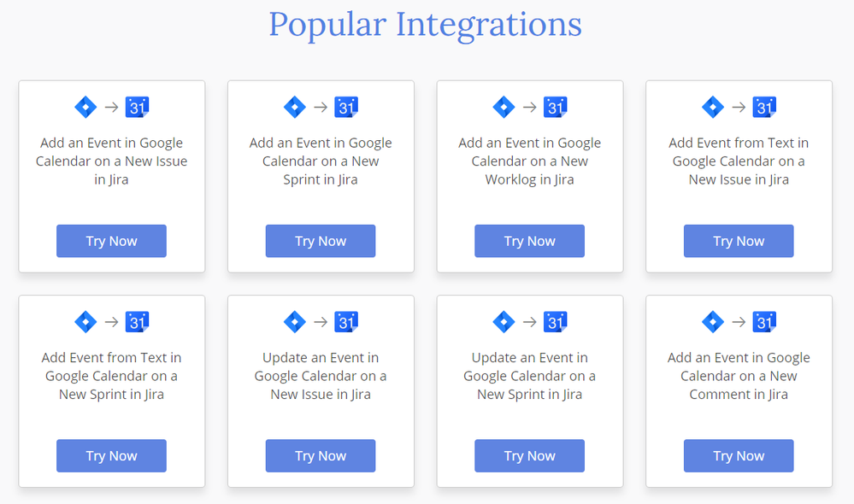Select the Jira icon on the New Sprint card
The width and height of the screenshot is (854, 504).
tap(294, 107)
